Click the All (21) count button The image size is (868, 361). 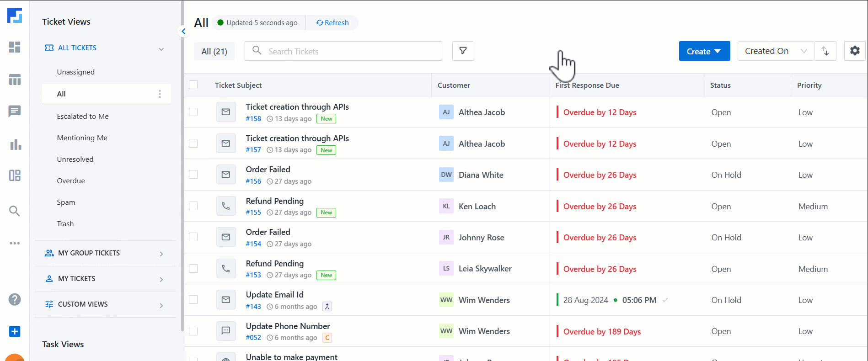click(x=214, y=51)
